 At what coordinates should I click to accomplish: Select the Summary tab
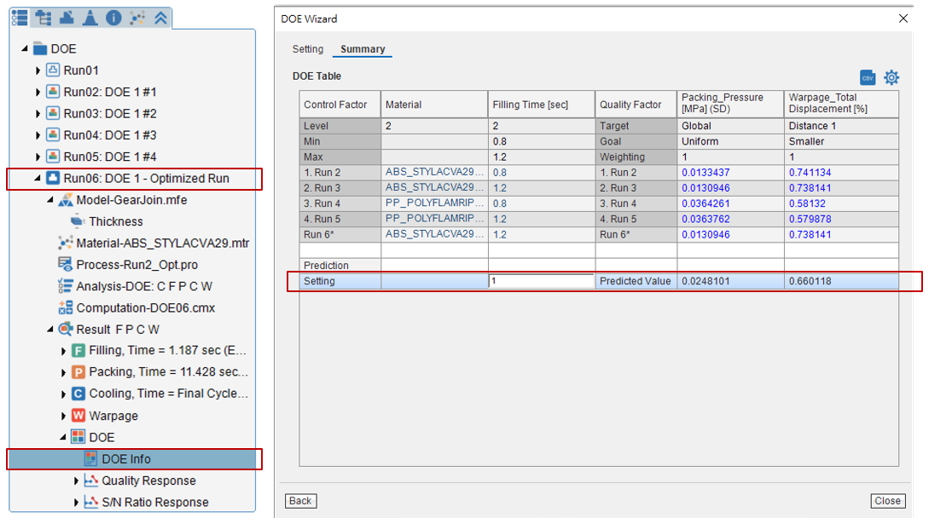[x=362, y=49]
